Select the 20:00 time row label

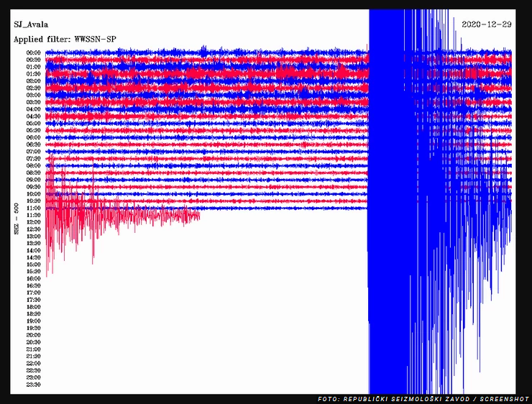pyautogui.click(x=33, y=335)
